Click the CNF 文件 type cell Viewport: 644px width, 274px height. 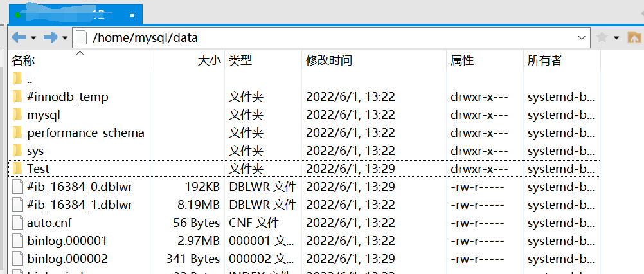(x=255, y=223)
